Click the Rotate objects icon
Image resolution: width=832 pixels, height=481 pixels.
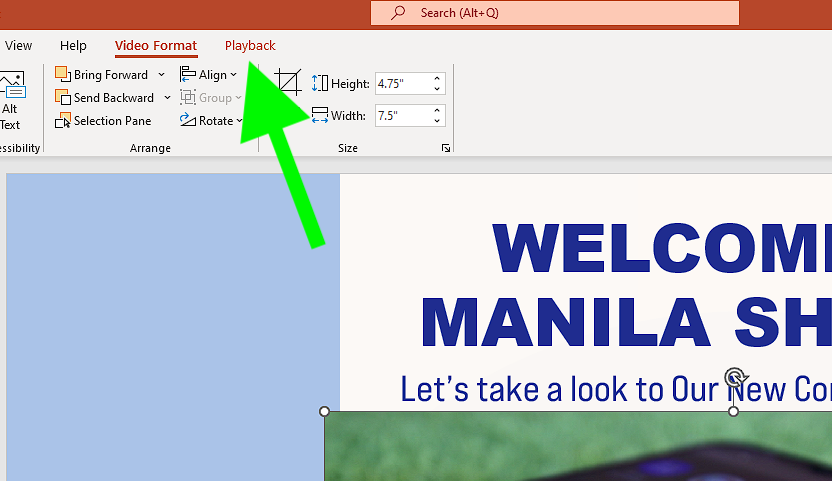click(188, 121)
